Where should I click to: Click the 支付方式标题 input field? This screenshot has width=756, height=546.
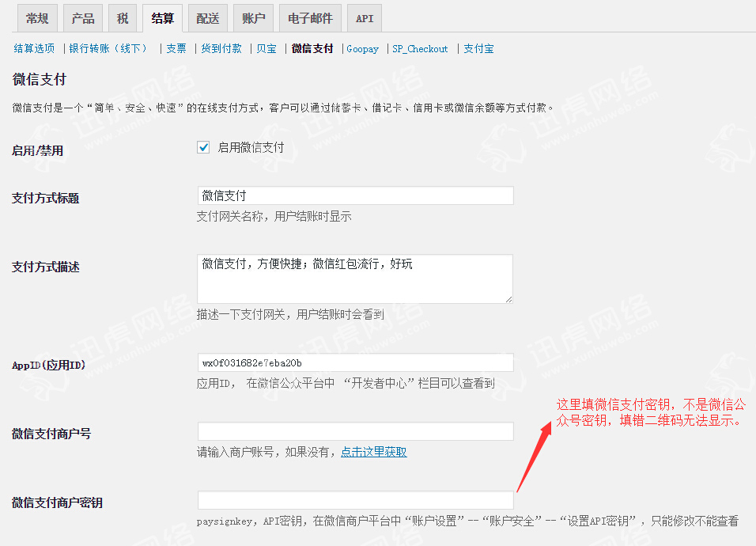(355, 195)
